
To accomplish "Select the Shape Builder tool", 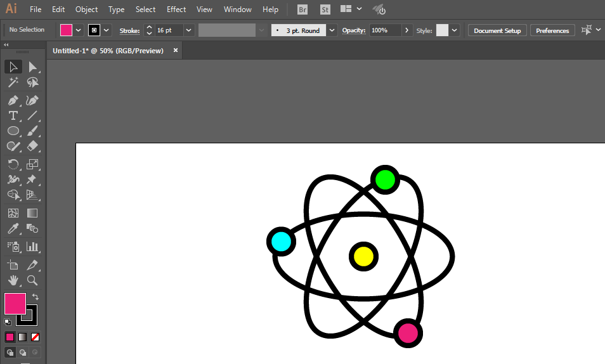I will pyautogui.click(x=13, y=195).
